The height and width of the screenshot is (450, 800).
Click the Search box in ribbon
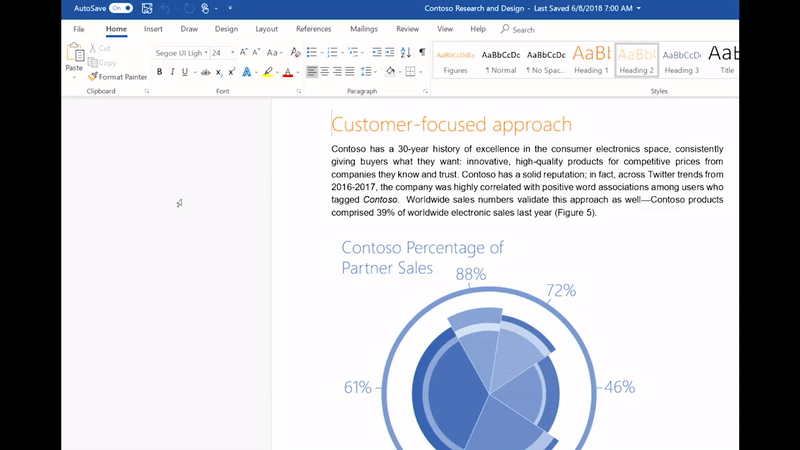517,30
